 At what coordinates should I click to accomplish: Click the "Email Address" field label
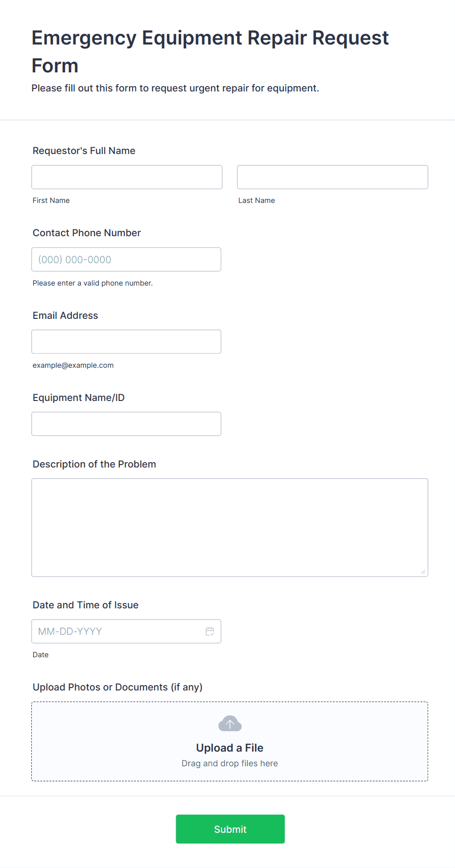click(66, 315)
